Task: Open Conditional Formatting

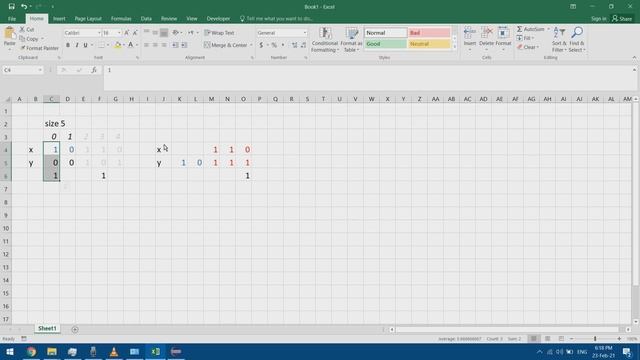Action: coord(324,40)
